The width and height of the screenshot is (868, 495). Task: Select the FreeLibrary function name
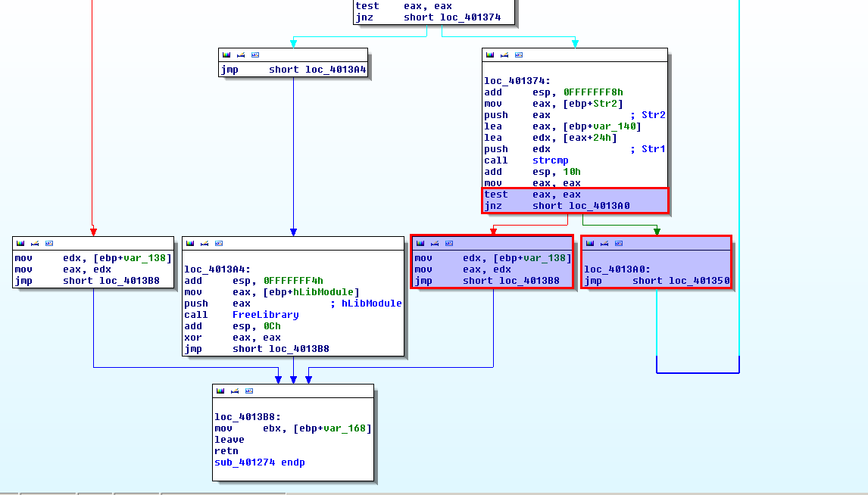click(x=265, y=315)
